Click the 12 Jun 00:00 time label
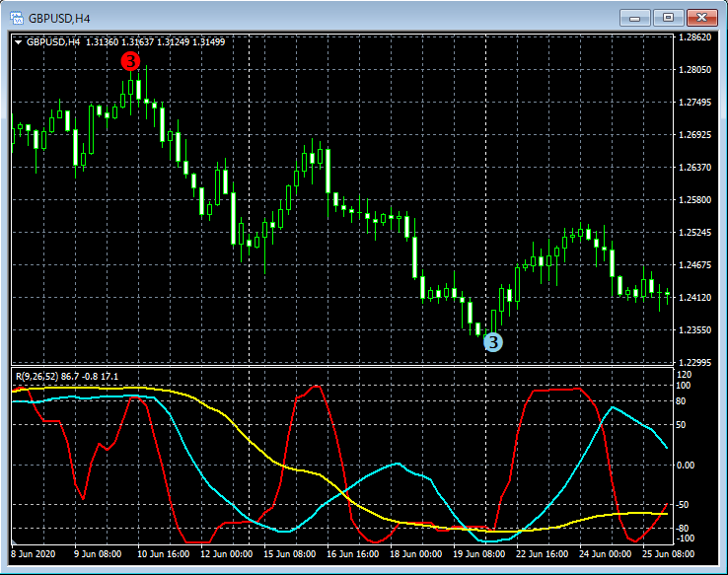Viewport: 728px width, 575px height. tap(227, 554)
